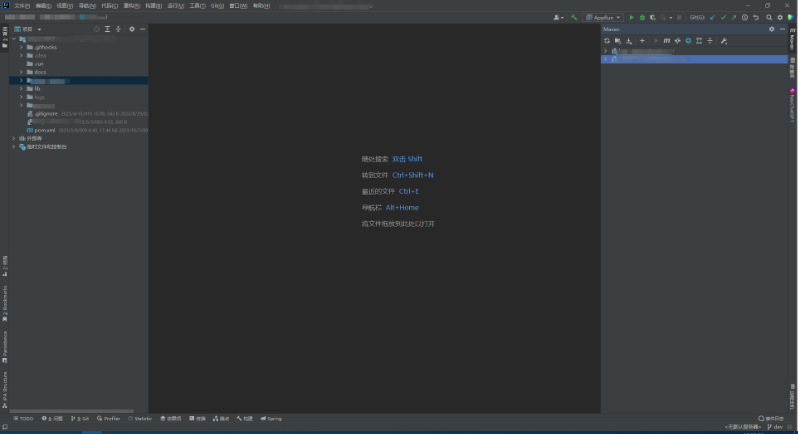Image resolution: width=798 pixels, height=434 pixels.
Task: Open the 工具 (Tools) menu
Action: [x=197, y=6]
